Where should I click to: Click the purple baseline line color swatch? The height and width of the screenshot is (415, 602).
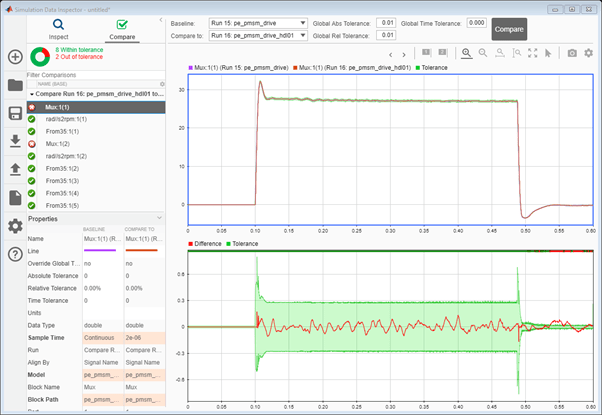98,251
